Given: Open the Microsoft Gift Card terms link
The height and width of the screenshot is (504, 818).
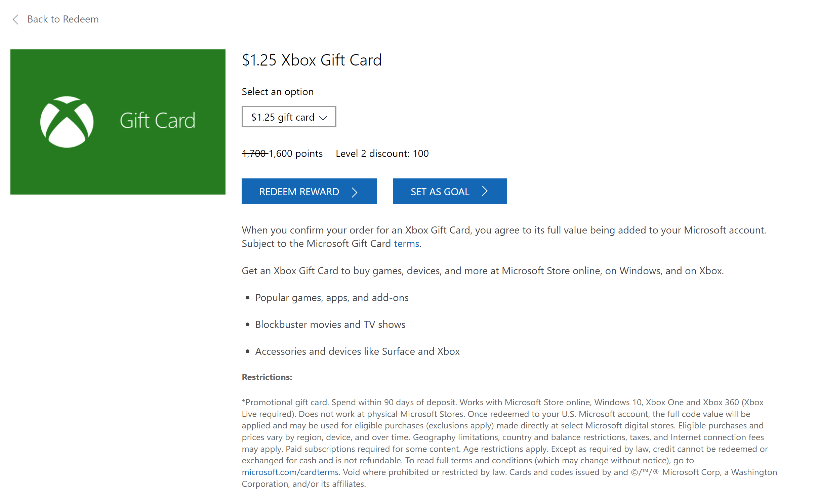Looking at the screenshot, I should point(406,243).
